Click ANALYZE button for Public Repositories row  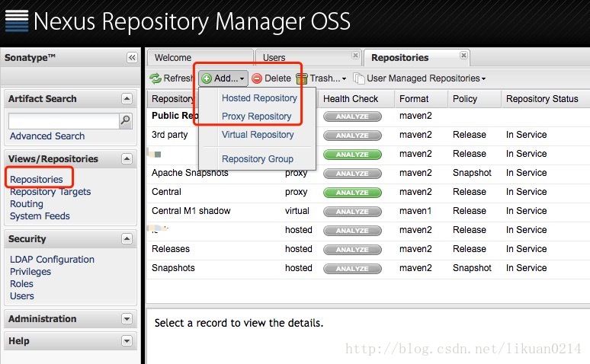pos(352,117)
